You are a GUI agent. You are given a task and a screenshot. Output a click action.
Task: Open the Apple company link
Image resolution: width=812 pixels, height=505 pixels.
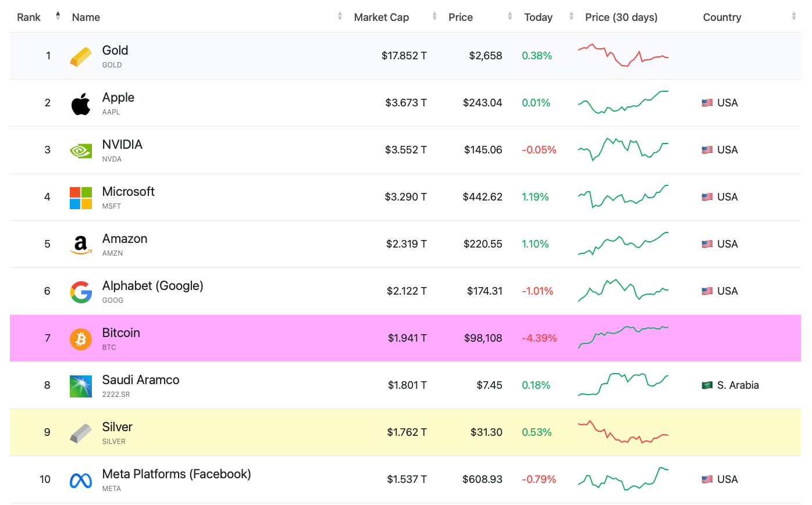118,98
